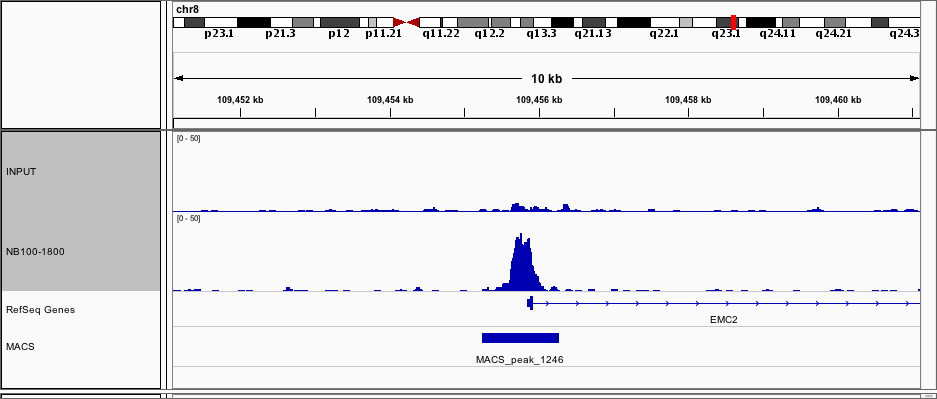Click the chr8 chromosome name
The width and height of the screenshot is (937, 399).
(187, 10)
